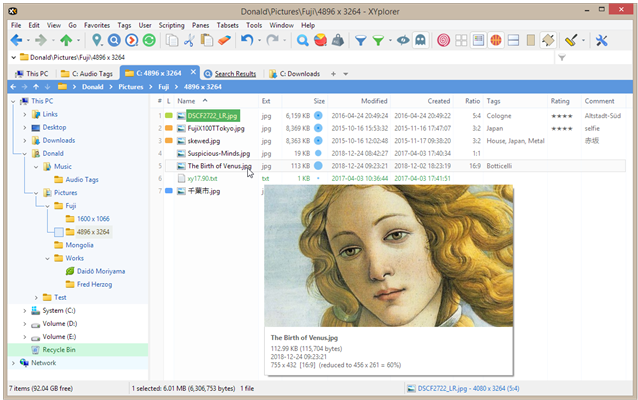The height and width of the screenshot is (400, 638).
Task: Add a new tab with plus button
Action: coord(333,74)
